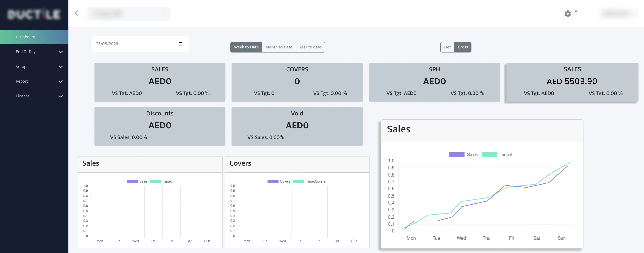
Task: Click the Discounts summary card
Action: (160, 126)
